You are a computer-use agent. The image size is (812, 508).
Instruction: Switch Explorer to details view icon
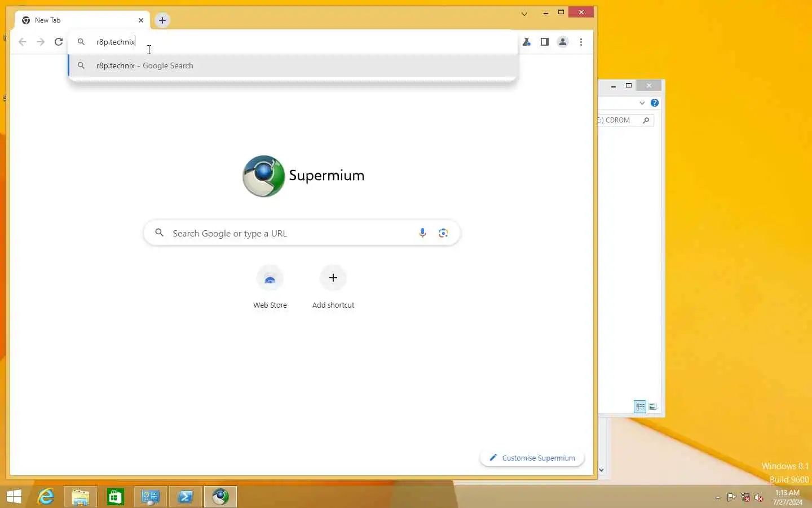[x=640, y=406]
